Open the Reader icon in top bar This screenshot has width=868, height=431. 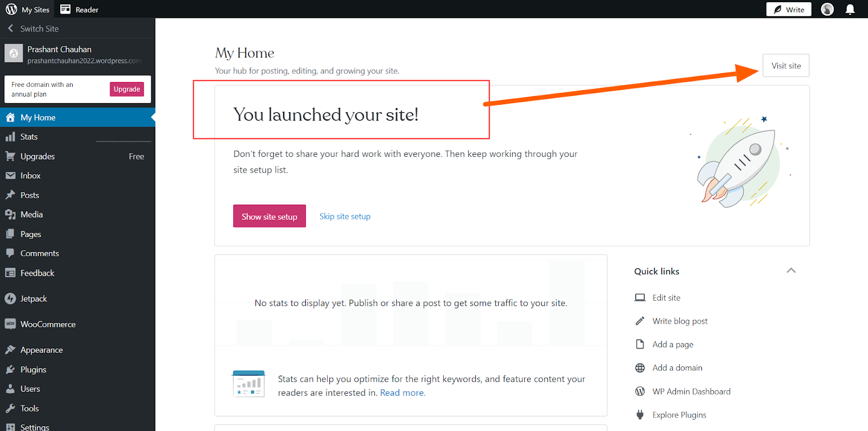tap(65, 9)
